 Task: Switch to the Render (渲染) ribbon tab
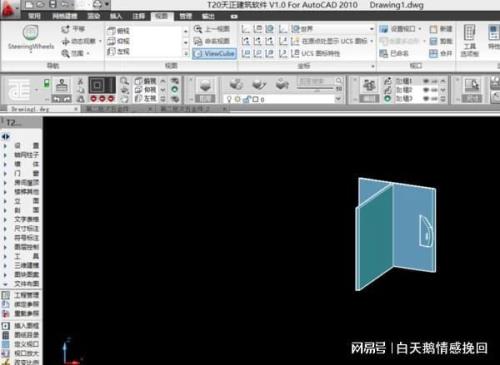(x=94, y=16)
